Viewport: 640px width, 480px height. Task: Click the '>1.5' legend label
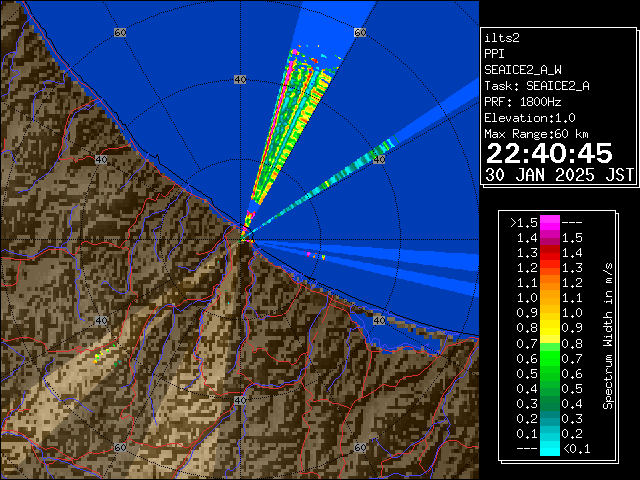(x=523, y=223)
